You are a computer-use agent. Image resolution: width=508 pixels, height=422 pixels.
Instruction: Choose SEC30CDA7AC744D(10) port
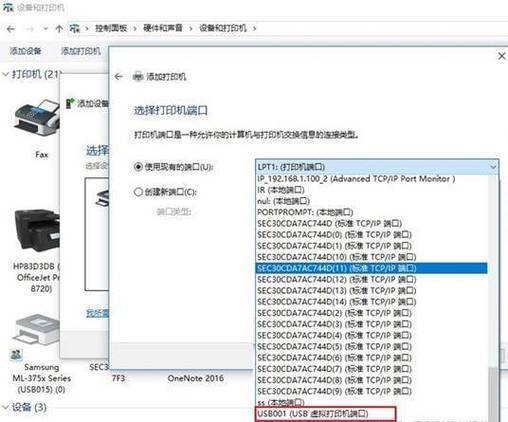(372, 257)
